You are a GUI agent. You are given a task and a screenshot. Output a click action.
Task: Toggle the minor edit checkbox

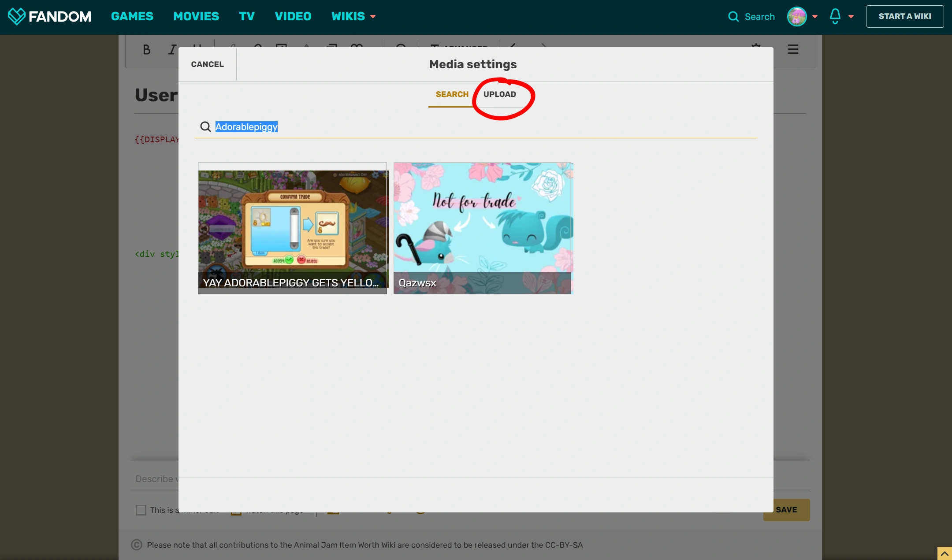point(141,510)
